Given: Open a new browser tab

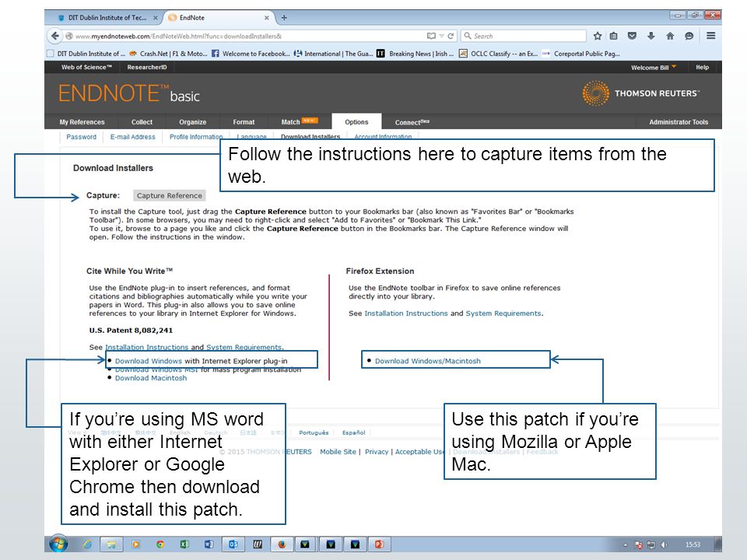Looking at the screenshot, I should (x=284, y=18).
